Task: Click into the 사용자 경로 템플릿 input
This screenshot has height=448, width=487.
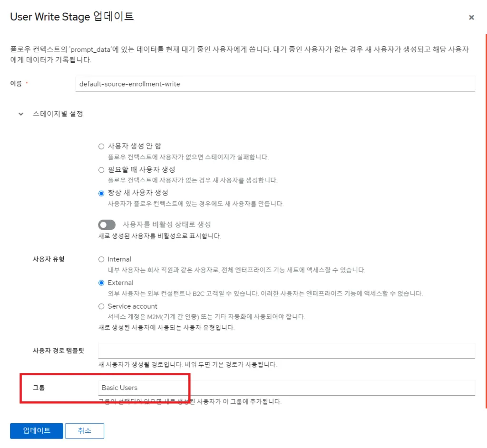Action: click(286, 351)
